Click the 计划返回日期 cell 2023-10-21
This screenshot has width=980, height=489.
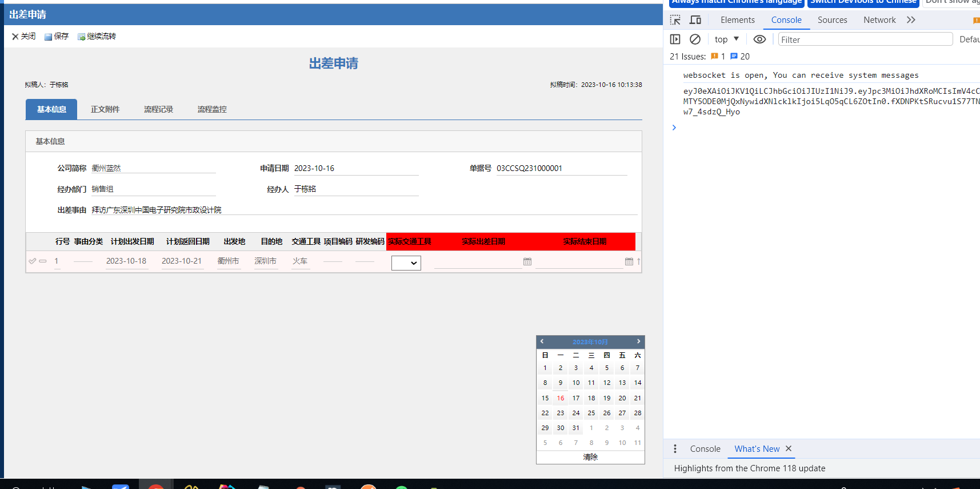[182, 261]
